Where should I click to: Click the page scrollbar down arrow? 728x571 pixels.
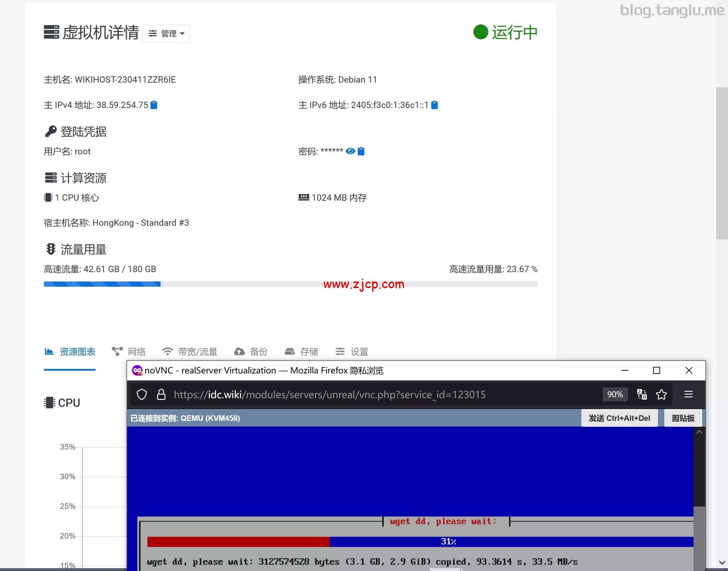tap(722, 563)
